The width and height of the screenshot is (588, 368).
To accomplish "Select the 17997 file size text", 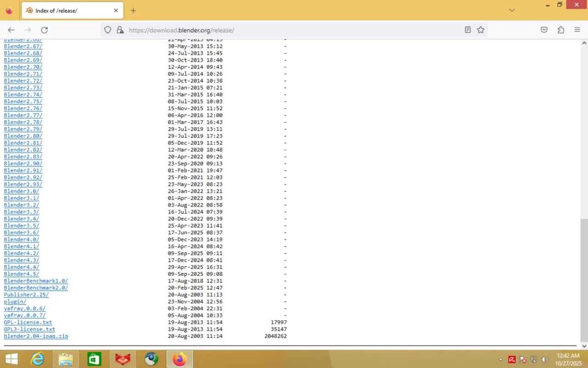I will (279, 322).
